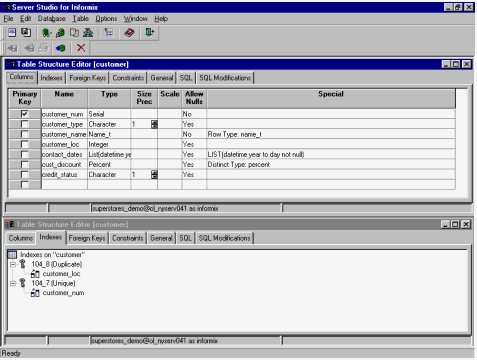Open SQL Modifications tab in upper editor window

point(225,78)
